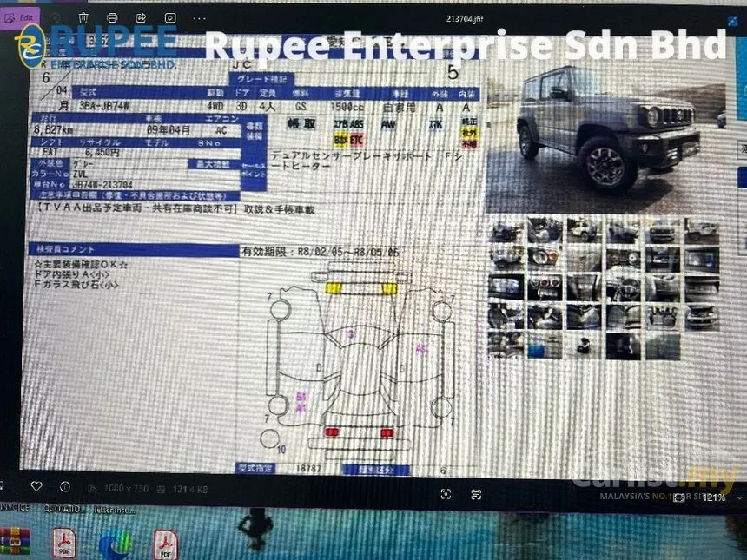Click the 6,450 recycle fee value
Image resolution: width=747 pixels, height=560 pixels.
pyautogui.click(x=102, y=153)
